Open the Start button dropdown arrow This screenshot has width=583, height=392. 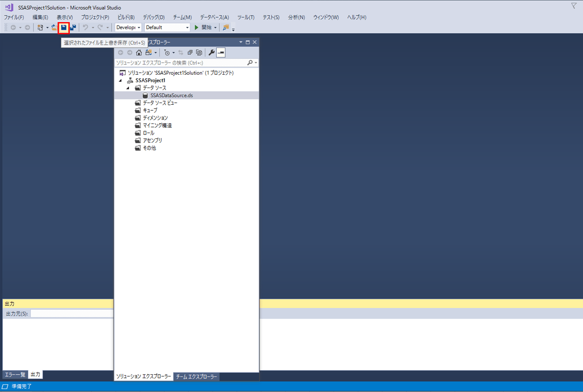pos(215,28)
